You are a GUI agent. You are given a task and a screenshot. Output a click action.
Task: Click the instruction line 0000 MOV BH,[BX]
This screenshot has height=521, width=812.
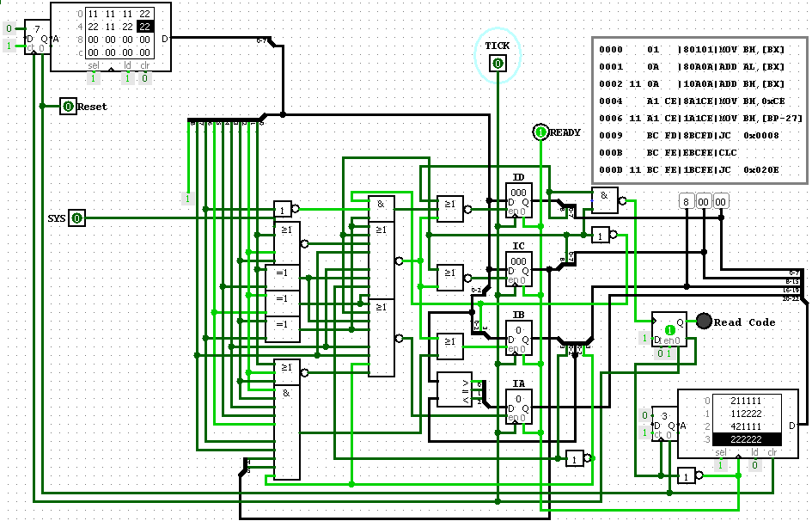(692, 49)
